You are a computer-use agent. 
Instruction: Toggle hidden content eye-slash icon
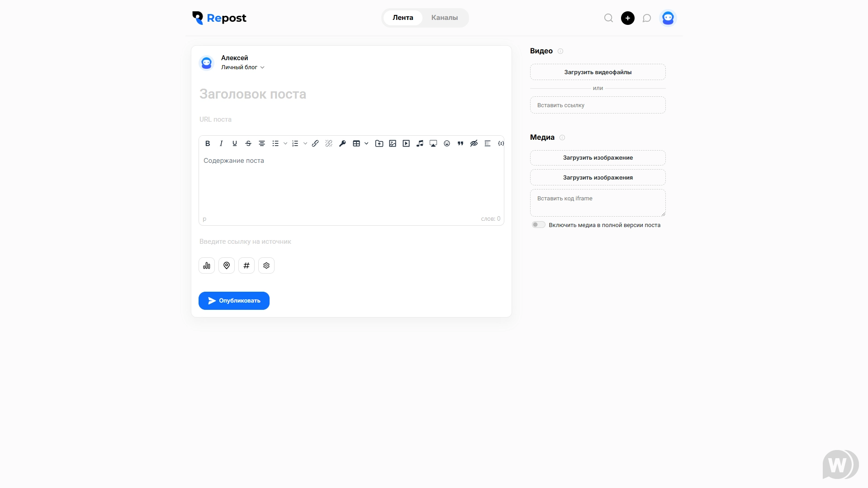tap(474, 143)
